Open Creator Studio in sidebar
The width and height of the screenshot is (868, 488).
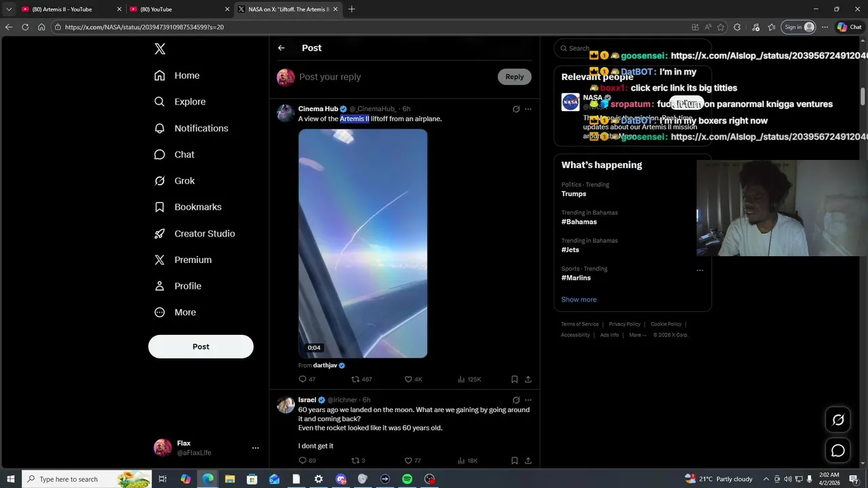point(195,233)
